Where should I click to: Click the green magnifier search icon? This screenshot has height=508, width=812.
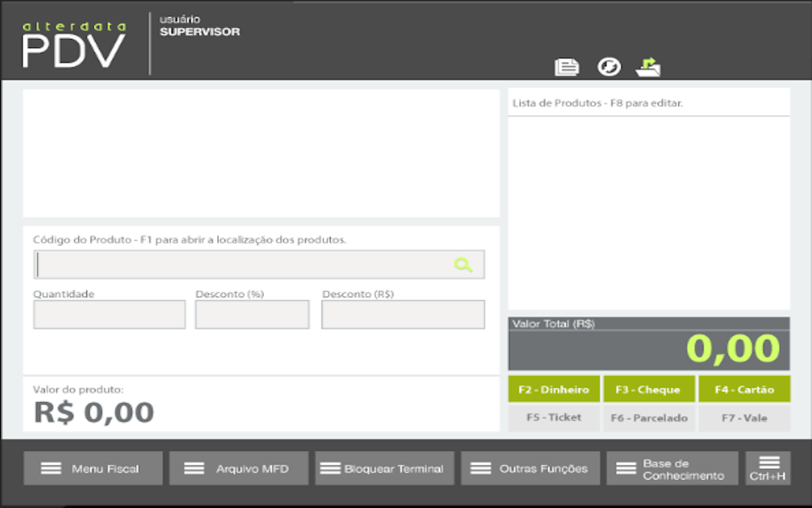tap(463, 265)
